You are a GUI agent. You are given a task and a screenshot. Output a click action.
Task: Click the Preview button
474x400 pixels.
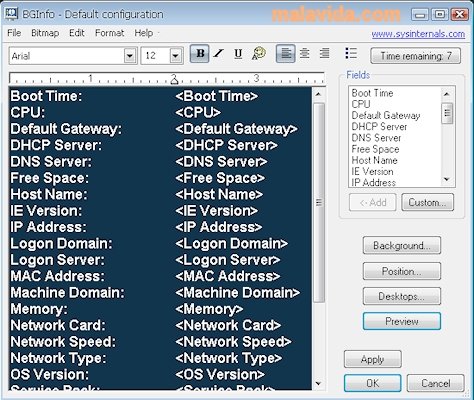[402, 321]
